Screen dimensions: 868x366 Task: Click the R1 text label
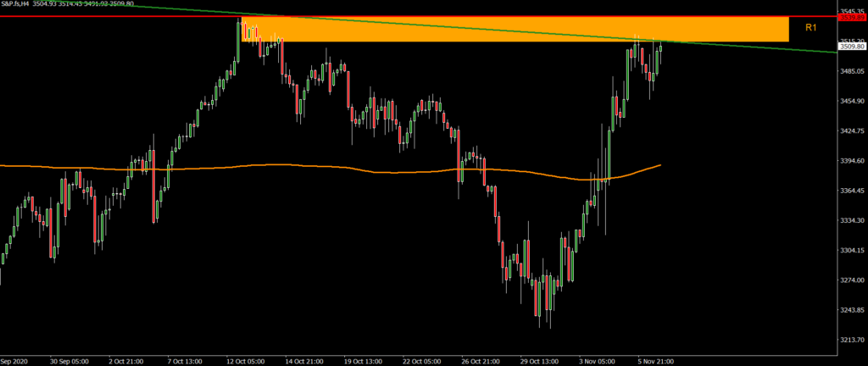click(810, 28)
